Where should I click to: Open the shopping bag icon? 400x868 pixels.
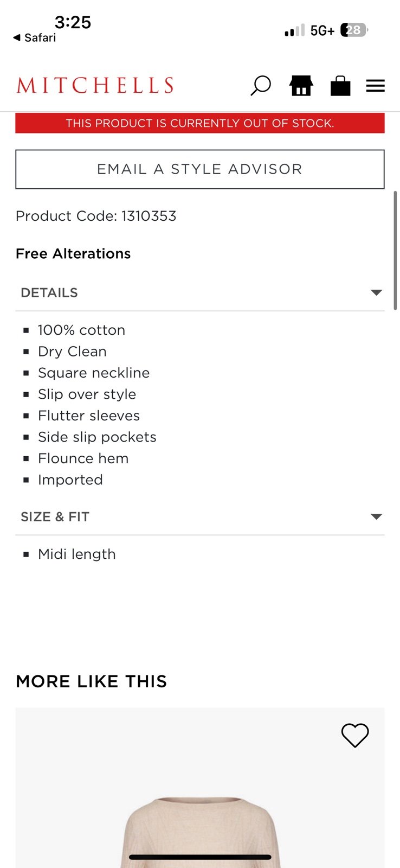coord(340,86)
